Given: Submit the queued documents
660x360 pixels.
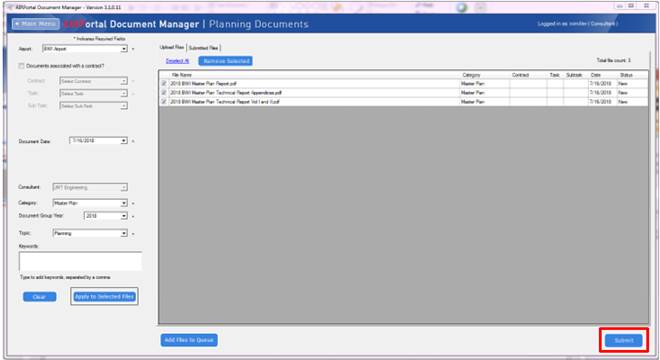Looking at the screenshot, I should click(x=624, y=340).
